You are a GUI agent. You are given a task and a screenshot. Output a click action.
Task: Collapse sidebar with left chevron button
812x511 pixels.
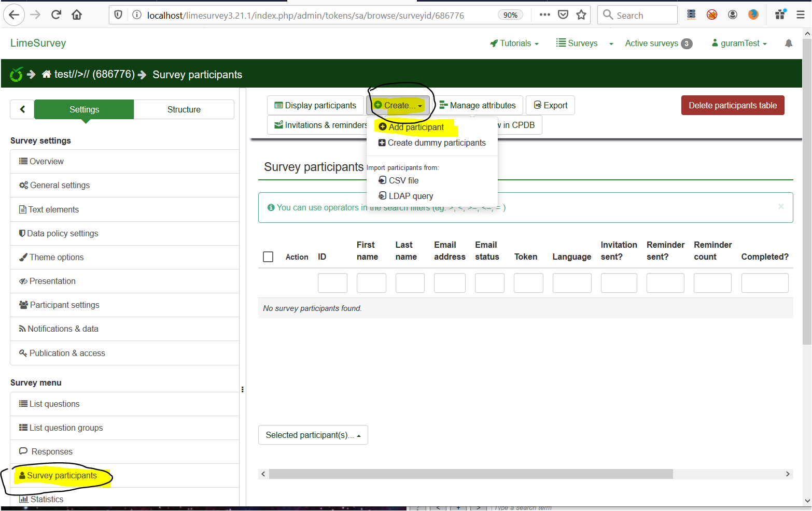pos(22,109)
